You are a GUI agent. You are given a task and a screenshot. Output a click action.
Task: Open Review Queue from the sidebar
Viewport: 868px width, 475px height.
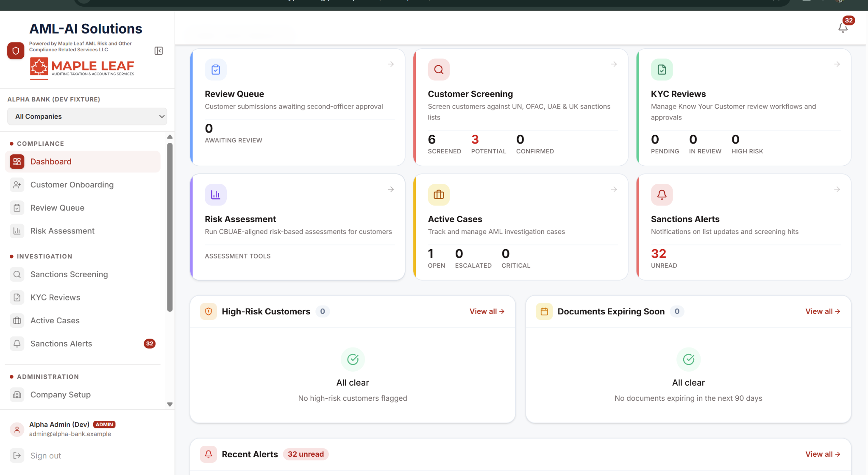83,208
